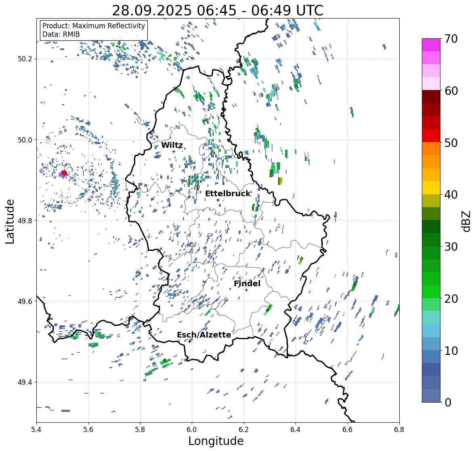Click the 'Data: RMIB' legend text
Screen dimensions: 476x451
[61, 34]
